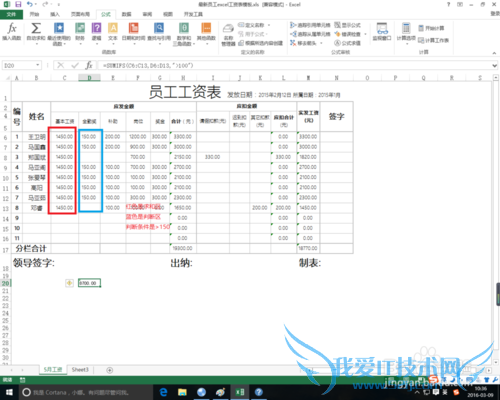
Task: Click the fx button beside formula bar
Action: point(89,65)
